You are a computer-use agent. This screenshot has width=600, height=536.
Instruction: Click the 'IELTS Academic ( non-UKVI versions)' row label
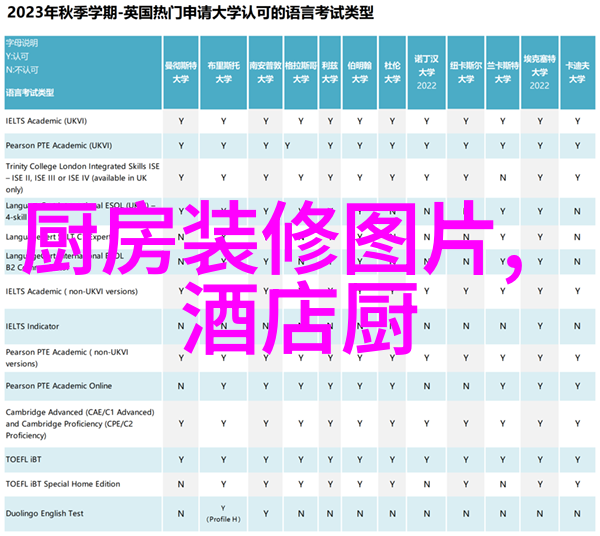pyautogui.click(x=72, y=292)
